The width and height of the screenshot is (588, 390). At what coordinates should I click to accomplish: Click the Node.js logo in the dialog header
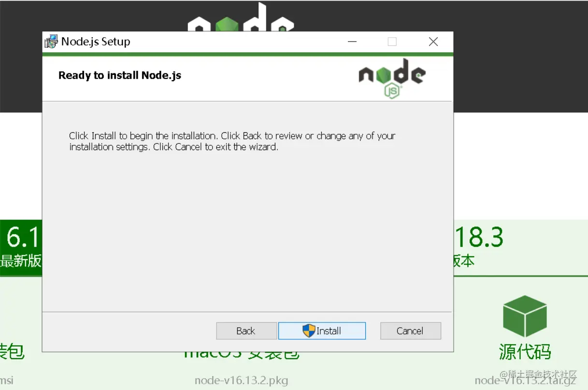tap(392, 78)
